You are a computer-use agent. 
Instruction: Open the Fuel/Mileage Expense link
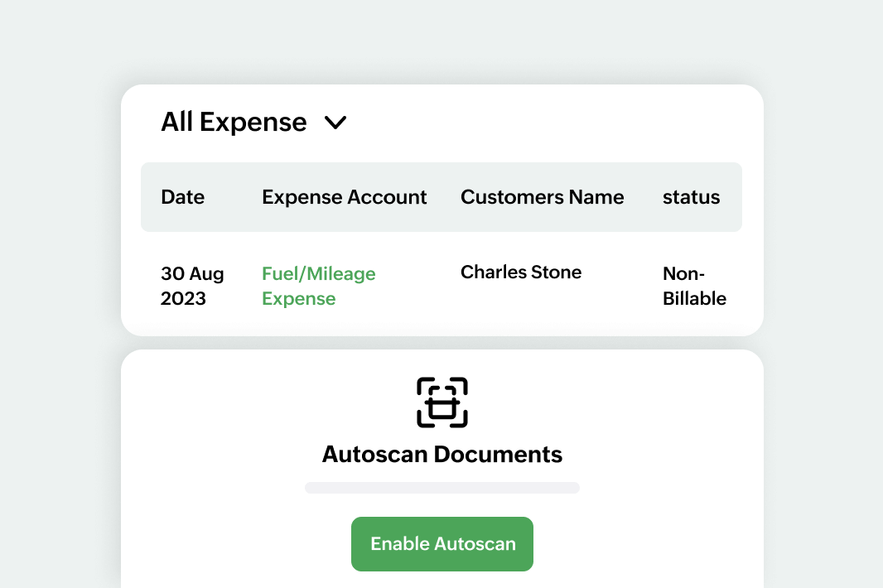[318, 286]
